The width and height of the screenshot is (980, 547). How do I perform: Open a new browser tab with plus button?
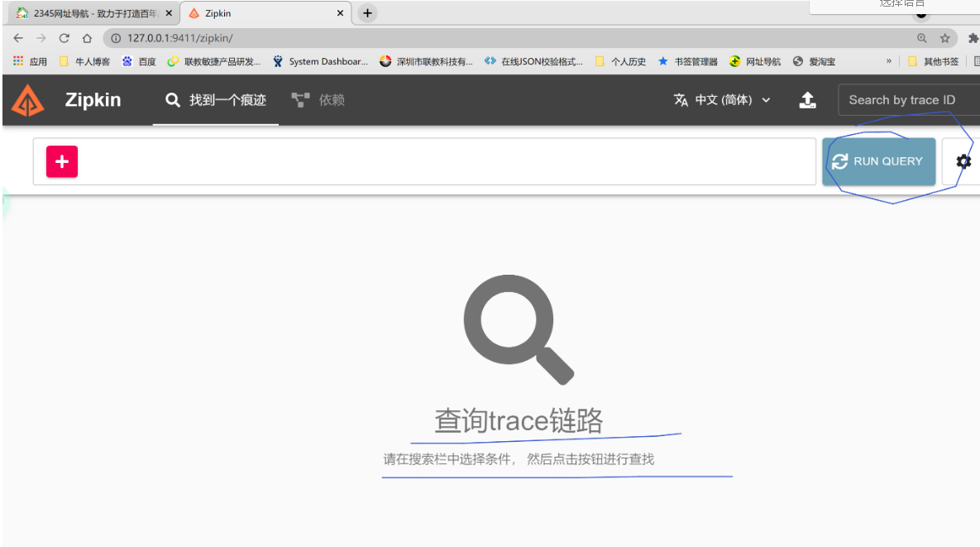tap(366, 12)
